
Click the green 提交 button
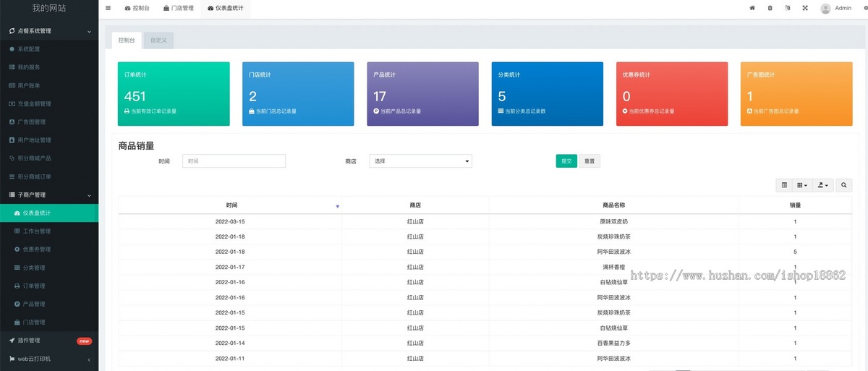tap(566, 161)
